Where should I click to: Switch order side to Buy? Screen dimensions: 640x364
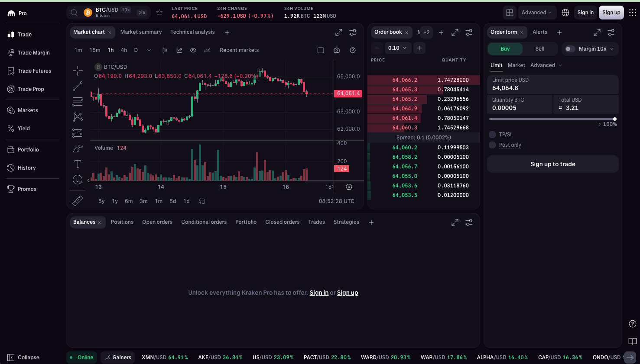[x=505, y=49]
